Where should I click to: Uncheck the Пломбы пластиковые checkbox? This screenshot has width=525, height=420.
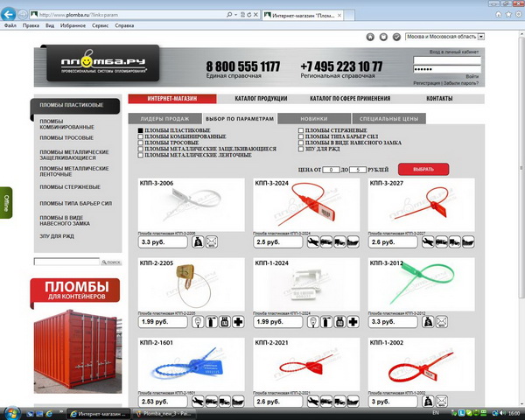point(141,130)
